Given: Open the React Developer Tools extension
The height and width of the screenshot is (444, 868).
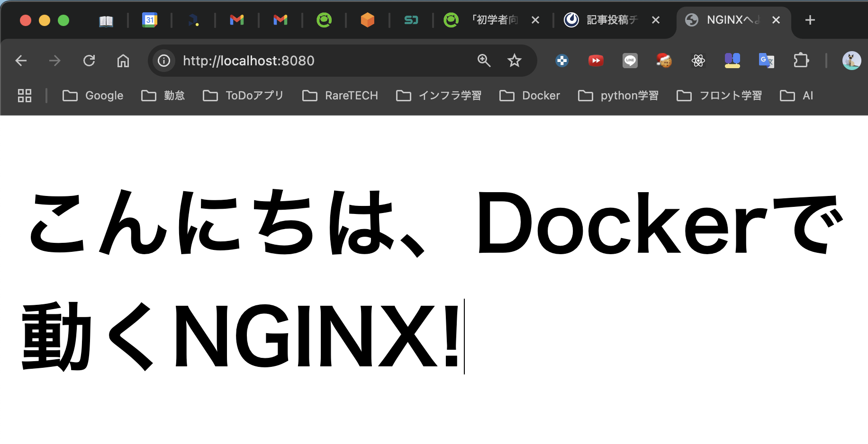Looking at the screenshot, I should 698,61.
